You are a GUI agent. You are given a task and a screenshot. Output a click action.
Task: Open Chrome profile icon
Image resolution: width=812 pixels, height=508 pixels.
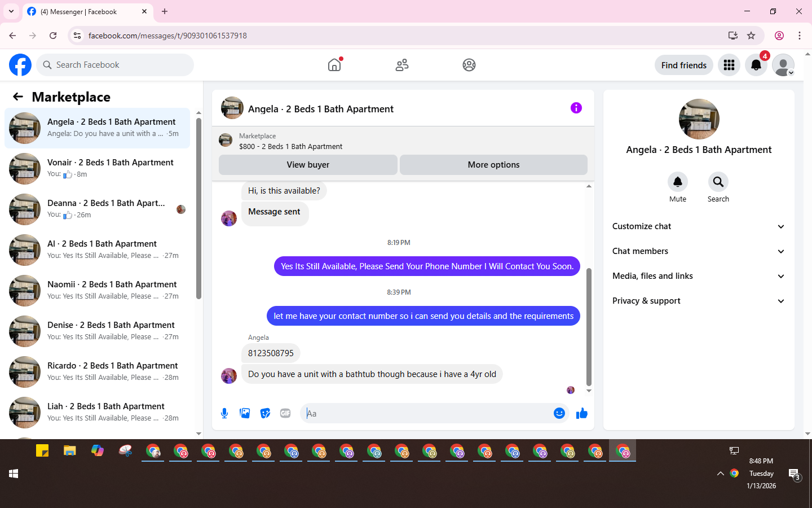(779, 36)
